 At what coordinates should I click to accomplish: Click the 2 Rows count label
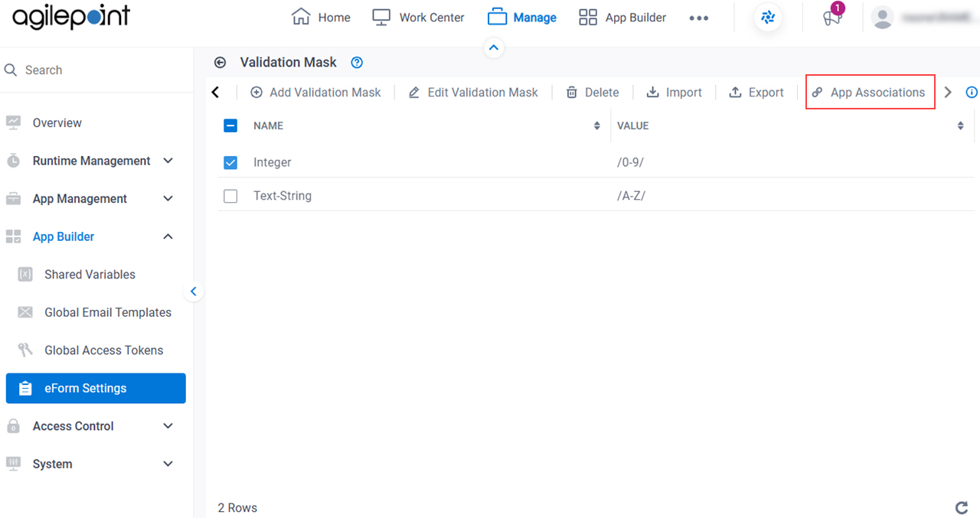coord(237,507)
